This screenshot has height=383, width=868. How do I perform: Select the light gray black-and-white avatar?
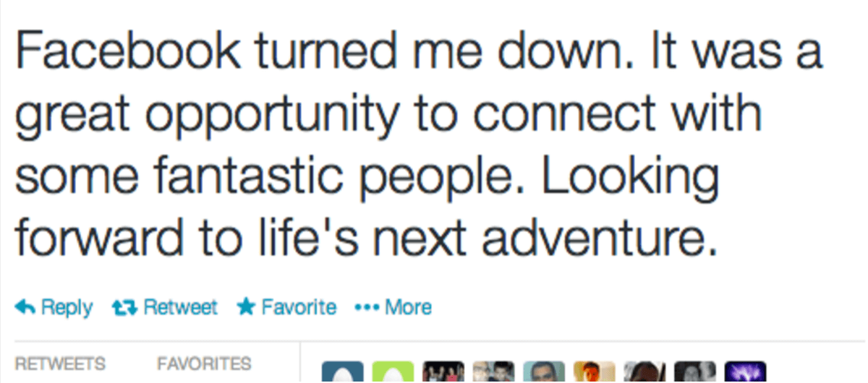coord(644,373)
